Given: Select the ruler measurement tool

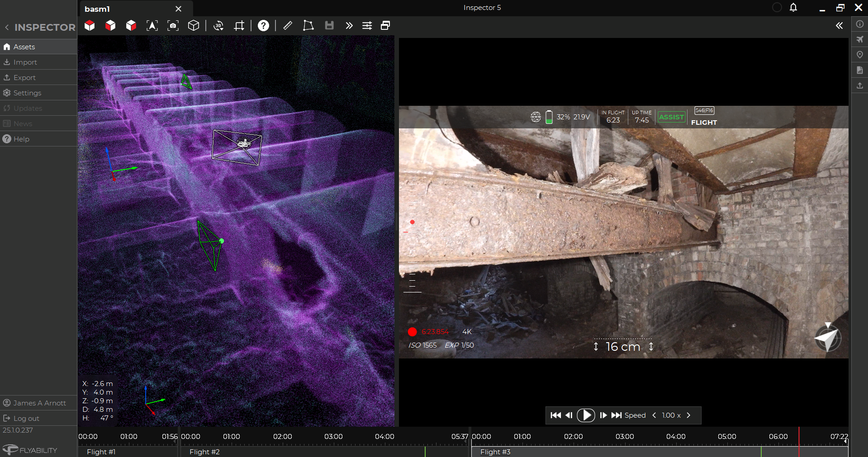Looking at the screenshot, I should point(288,26).
